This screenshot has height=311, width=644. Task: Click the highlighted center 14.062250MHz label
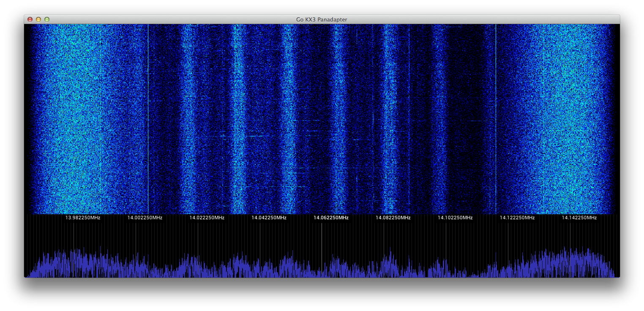point(331,218)
